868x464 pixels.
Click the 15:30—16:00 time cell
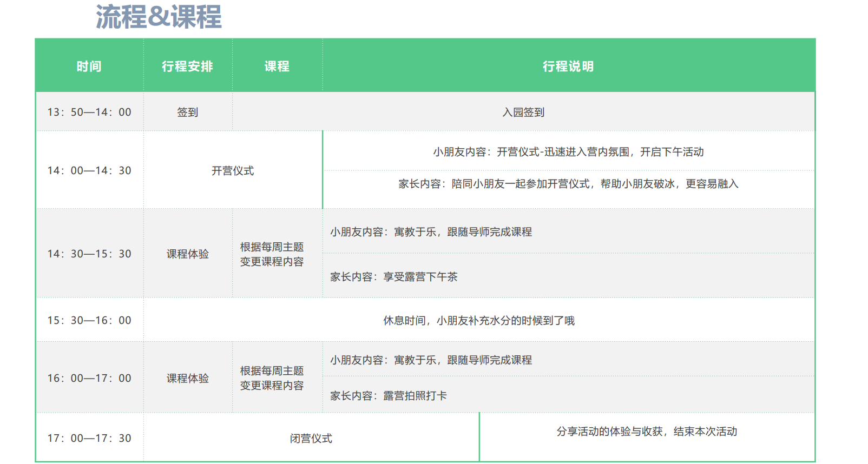click(89, 320)
